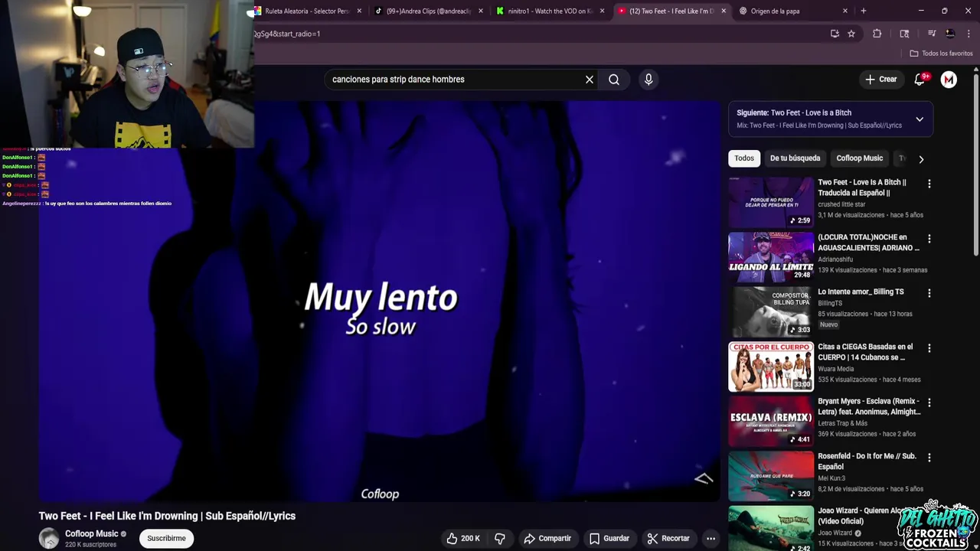Open the browser extensions puzzle icon
Image resolution: width=980 pixels, height=551 pixels.
coord(877,34)
